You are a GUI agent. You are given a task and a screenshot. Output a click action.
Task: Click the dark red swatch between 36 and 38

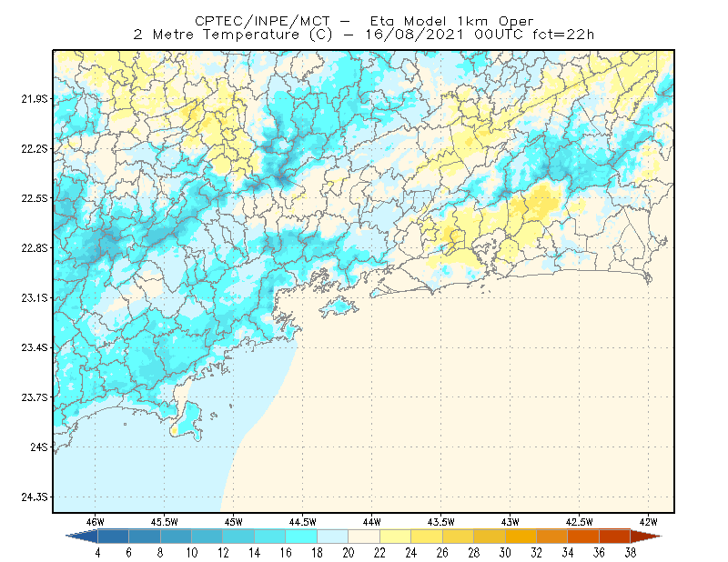pos(615,537)
